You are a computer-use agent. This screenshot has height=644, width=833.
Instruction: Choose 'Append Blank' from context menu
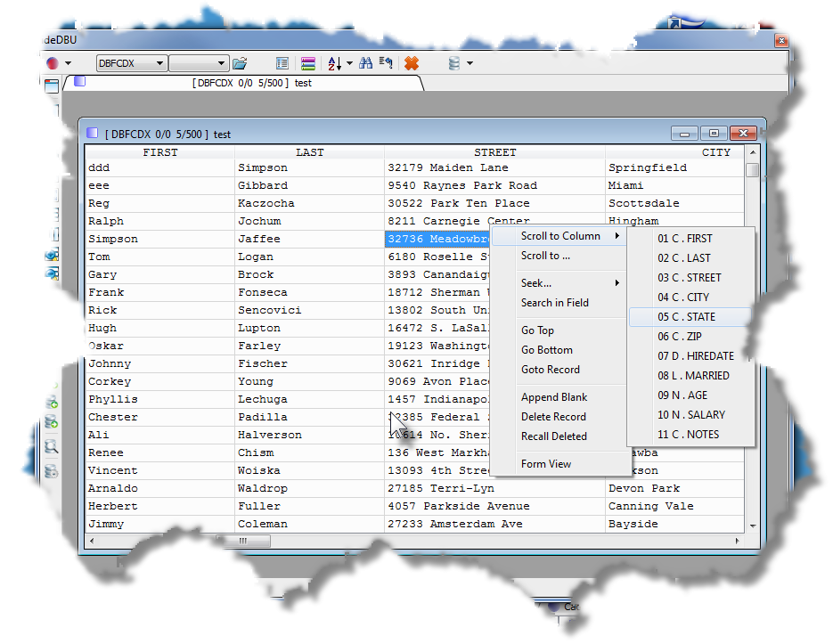553,397
